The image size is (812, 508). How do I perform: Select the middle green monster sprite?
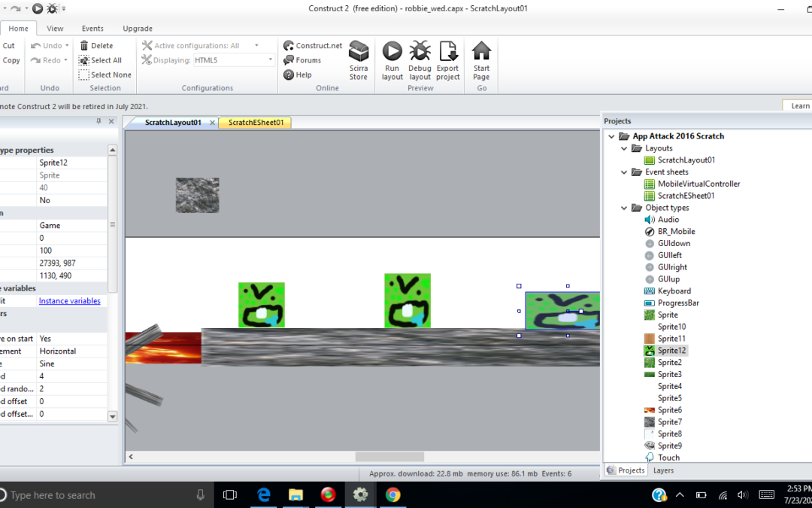point(407,300)
